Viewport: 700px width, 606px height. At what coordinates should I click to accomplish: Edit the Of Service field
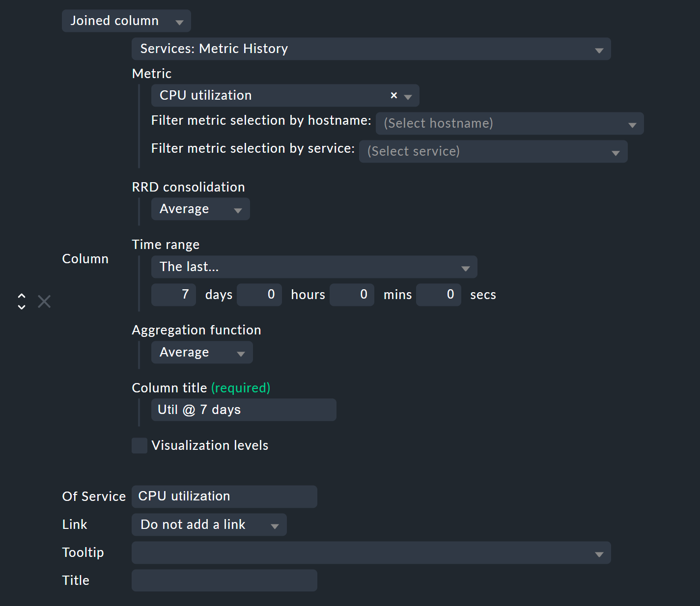click(x=224, y=496)
